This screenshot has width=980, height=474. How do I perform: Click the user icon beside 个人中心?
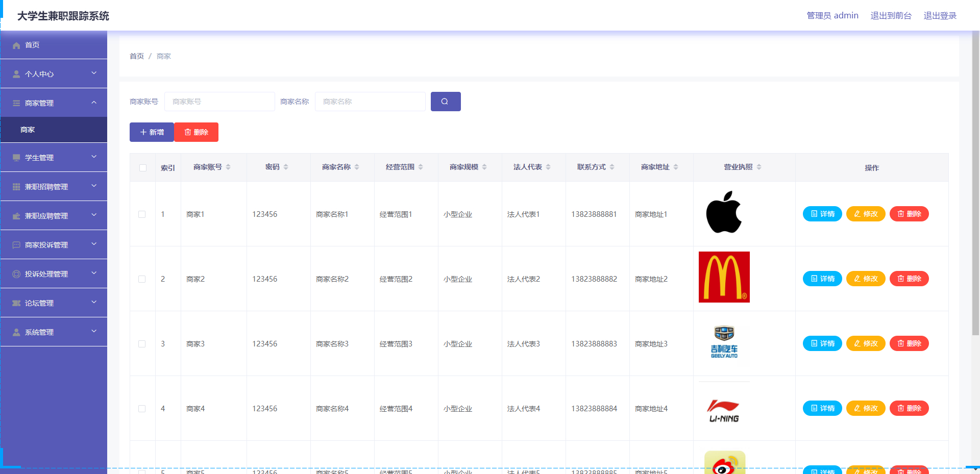tap(16, 74)
